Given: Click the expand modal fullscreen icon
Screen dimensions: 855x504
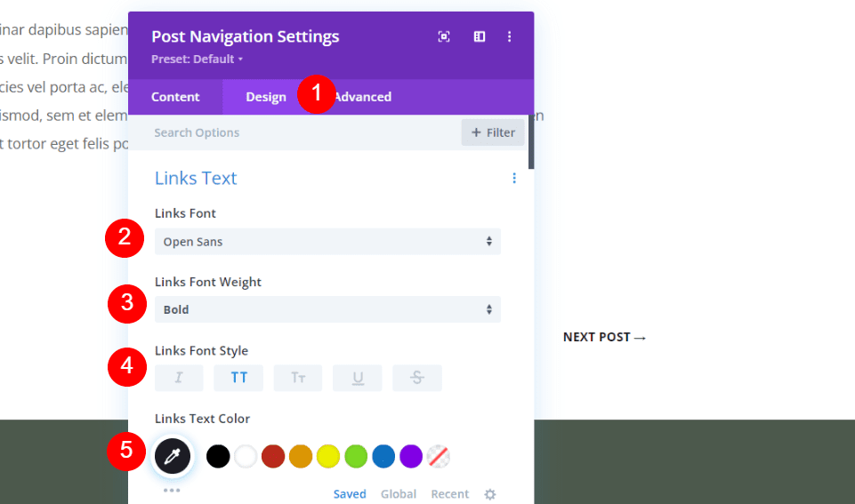Looking at the screenshot, I should pos(444,36).
